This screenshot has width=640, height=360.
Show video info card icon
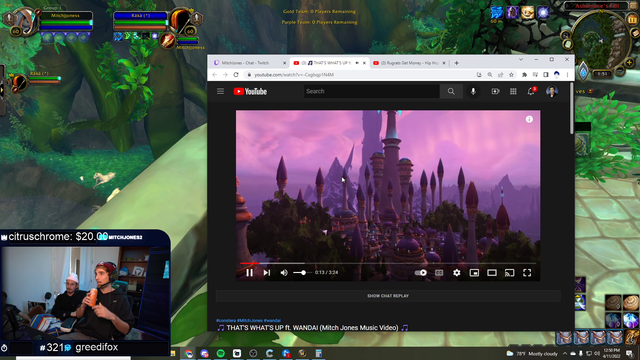[x=529, y=119]
